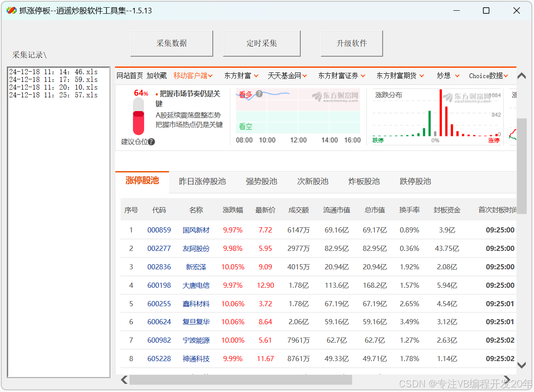534x392 pixels.
Task: Open stock name 国风新材
Action: 196,230
